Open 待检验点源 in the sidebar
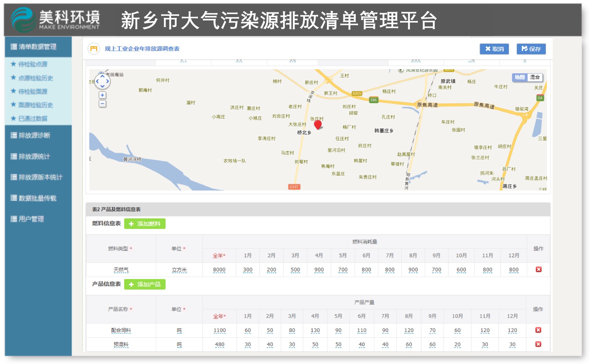Screen dimensions: 590x364 (33, 64)
